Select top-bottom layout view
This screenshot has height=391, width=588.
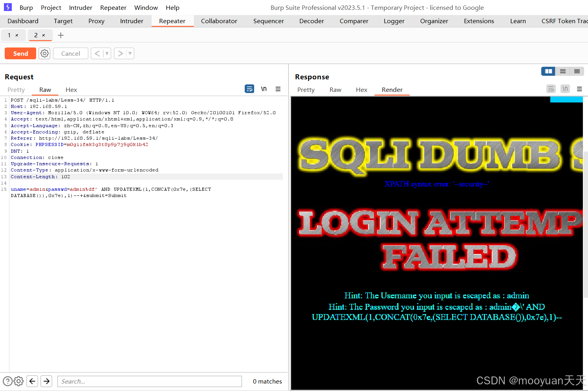[x=562, y=71]
